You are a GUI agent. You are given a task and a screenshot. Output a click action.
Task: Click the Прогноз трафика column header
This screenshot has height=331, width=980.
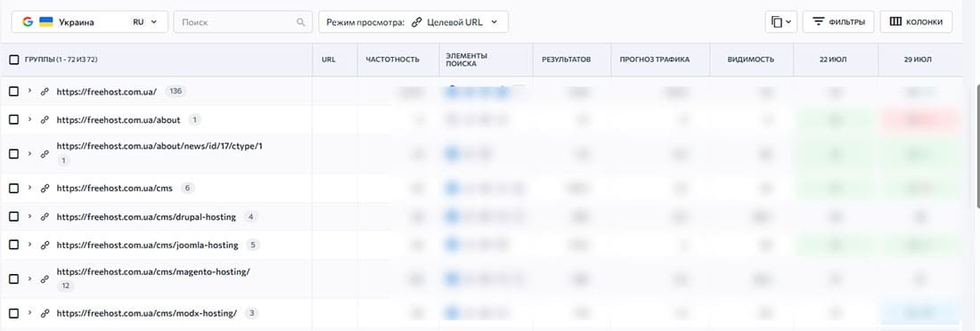(655, 60)
